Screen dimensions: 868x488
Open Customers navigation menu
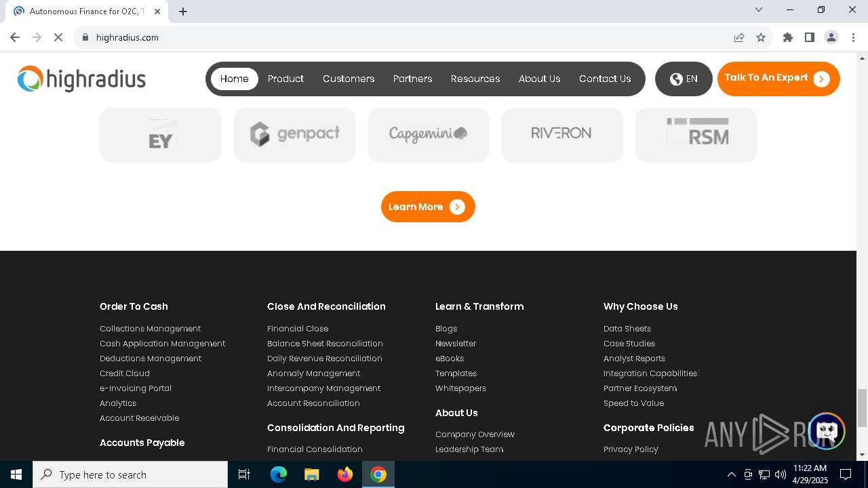click(x=349, y=79)
